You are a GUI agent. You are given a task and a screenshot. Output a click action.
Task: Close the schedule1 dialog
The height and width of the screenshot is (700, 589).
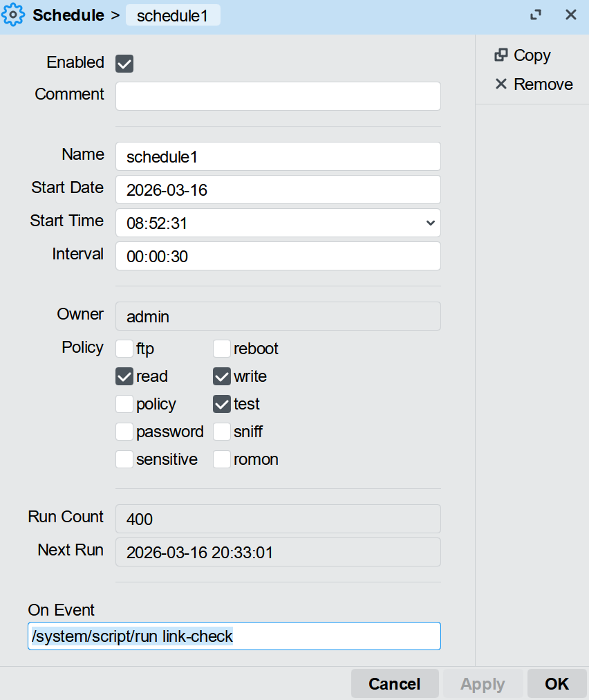[x=571, y=15]
